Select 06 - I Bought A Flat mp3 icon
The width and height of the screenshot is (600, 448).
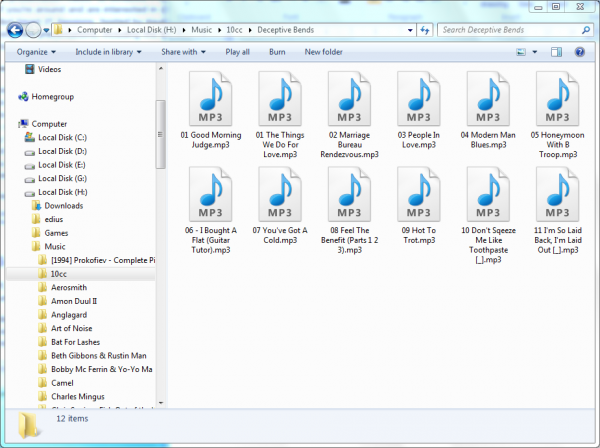click(210, 194)
